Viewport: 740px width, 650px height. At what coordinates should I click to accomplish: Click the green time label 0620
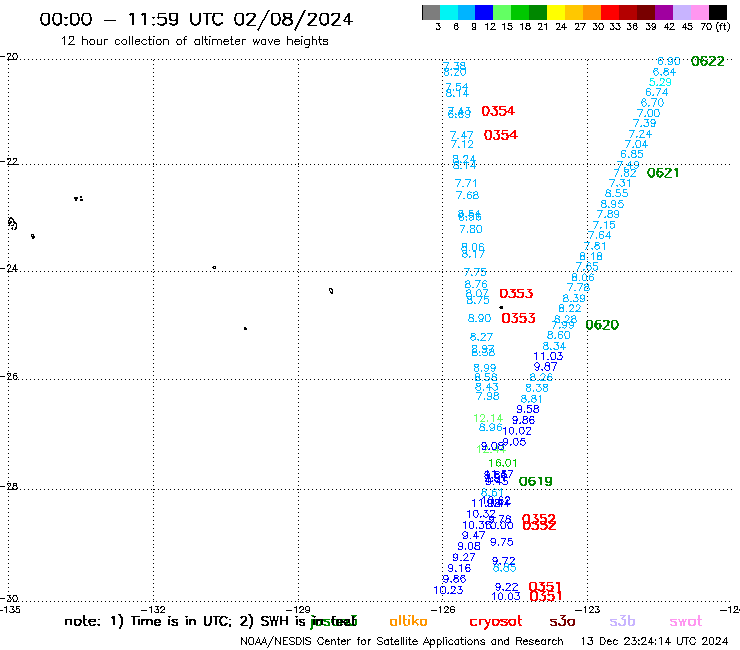pos(602,325)
